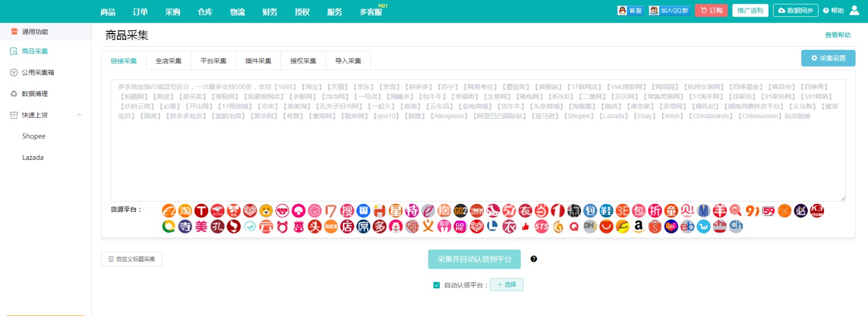Select the orange Shopee bag platform icon
868x316 pixels.
(655, 227)
